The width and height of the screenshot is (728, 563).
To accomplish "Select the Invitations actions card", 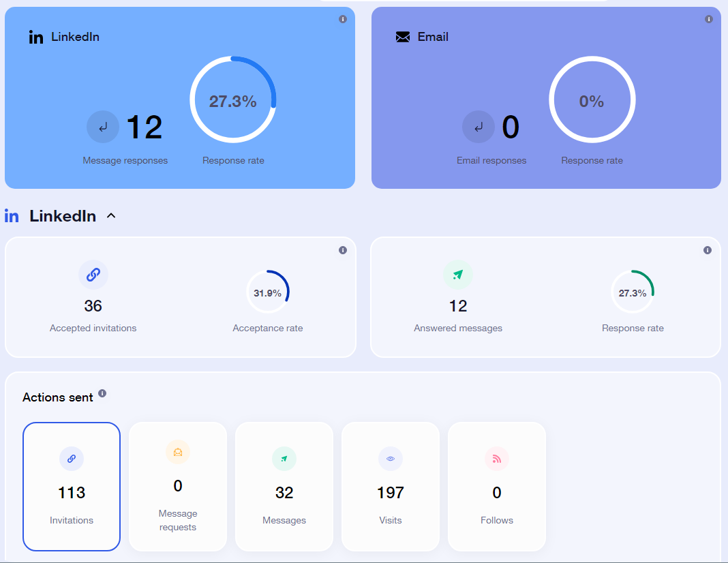I will pyautogui.click(x=72, y=486).
